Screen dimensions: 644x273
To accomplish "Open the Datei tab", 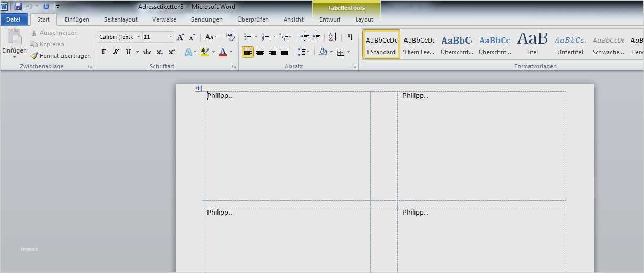I will (x=14, y=19).
